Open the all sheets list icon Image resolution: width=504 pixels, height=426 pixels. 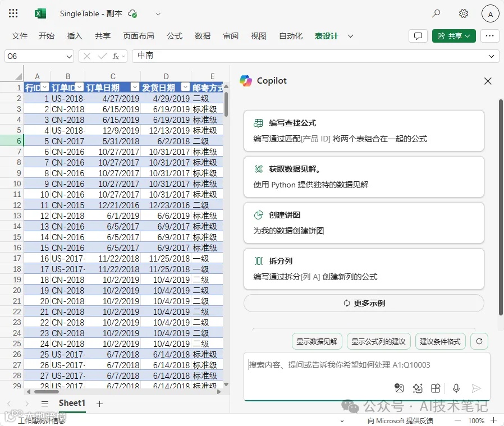click(x=45, y=404)
